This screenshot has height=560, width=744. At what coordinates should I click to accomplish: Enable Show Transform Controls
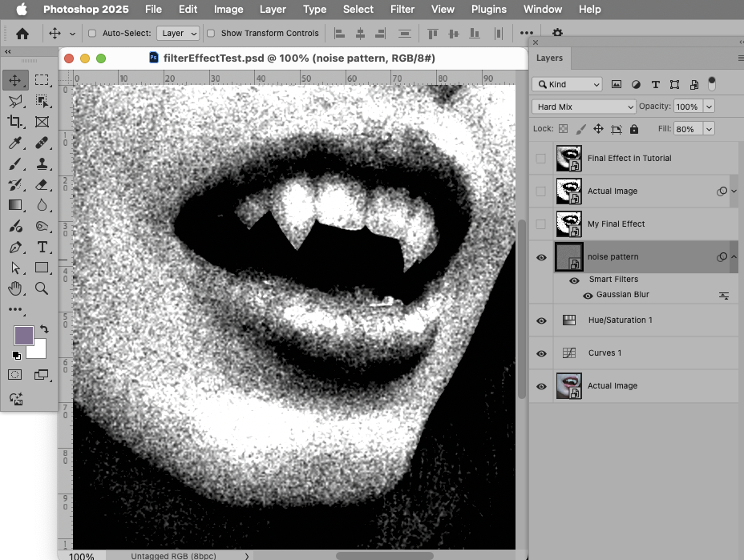(x=211, y=34)
